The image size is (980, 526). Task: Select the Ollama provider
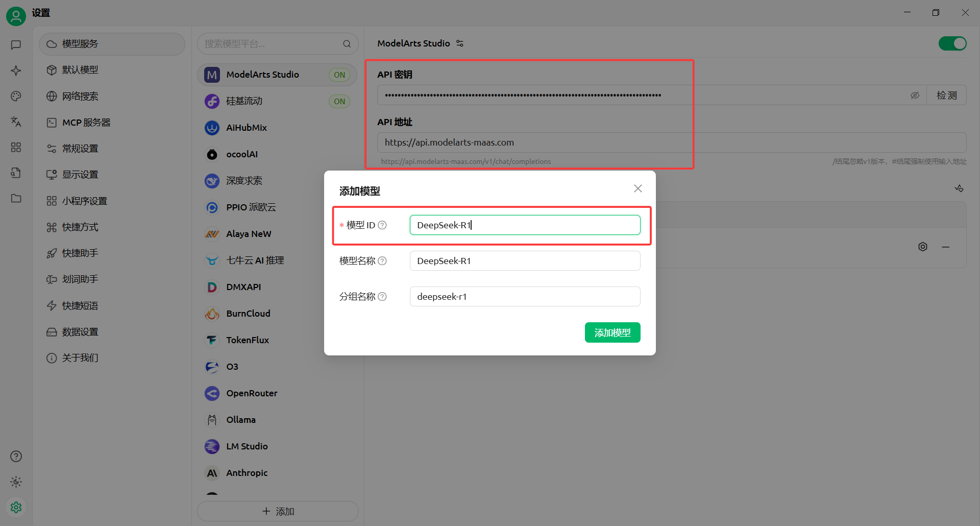[x=277, y=420]
